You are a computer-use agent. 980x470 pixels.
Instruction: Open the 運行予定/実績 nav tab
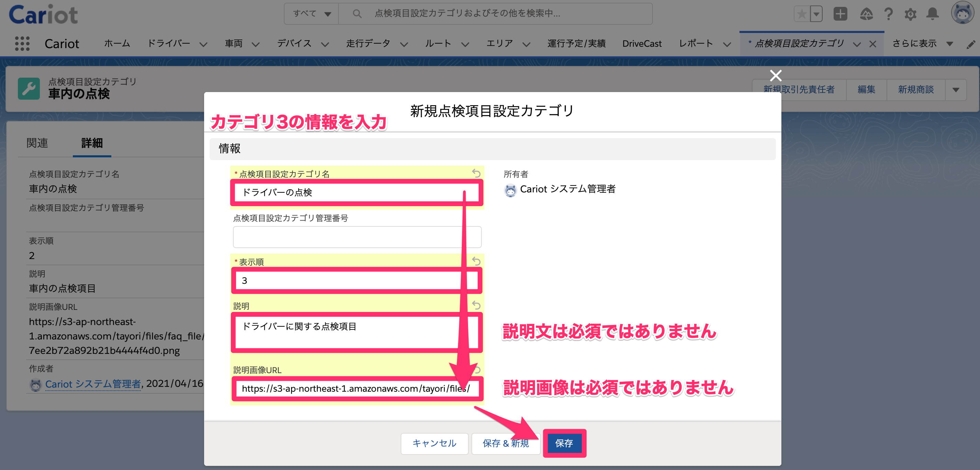[576, 44]
